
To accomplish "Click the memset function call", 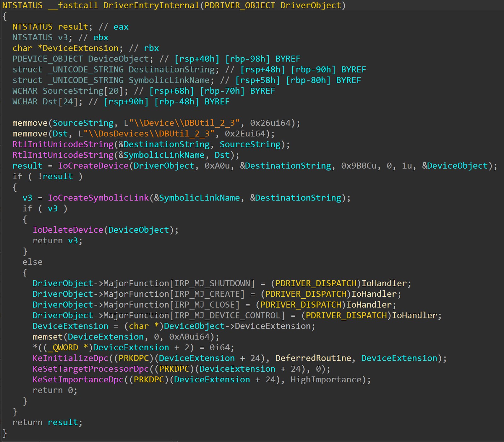I will (48, 337).
